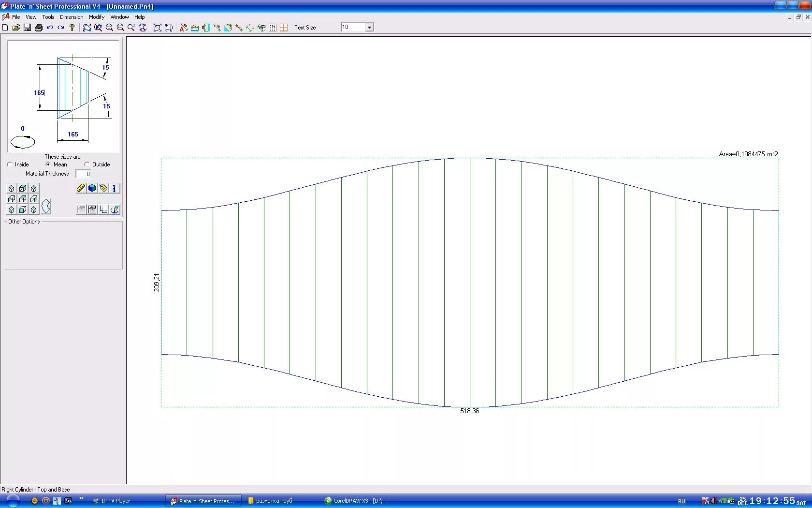Click the sketch pen drawing icon
The image size is (812, 508).
pos(115,209)
